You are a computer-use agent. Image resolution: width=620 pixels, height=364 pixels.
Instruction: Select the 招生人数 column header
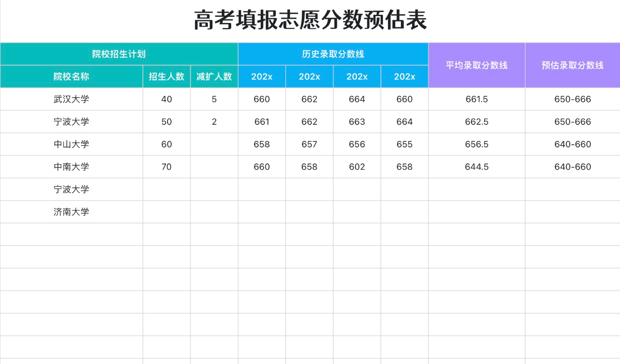coord(167,77)
